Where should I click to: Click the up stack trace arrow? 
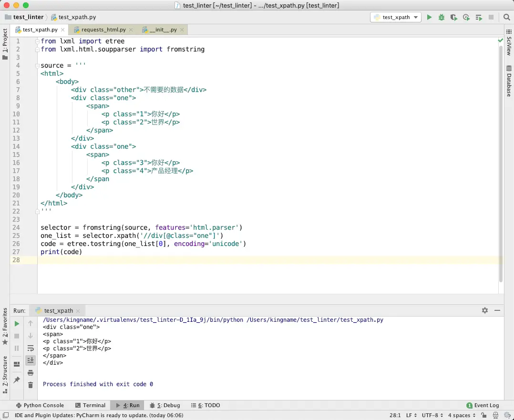(31, 324)
